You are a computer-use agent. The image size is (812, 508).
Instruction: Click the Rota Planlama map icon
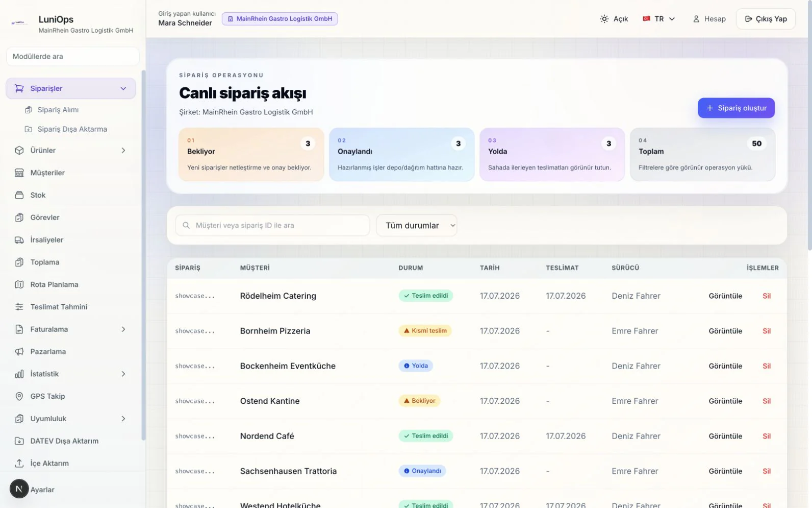[x=19, y=284]
